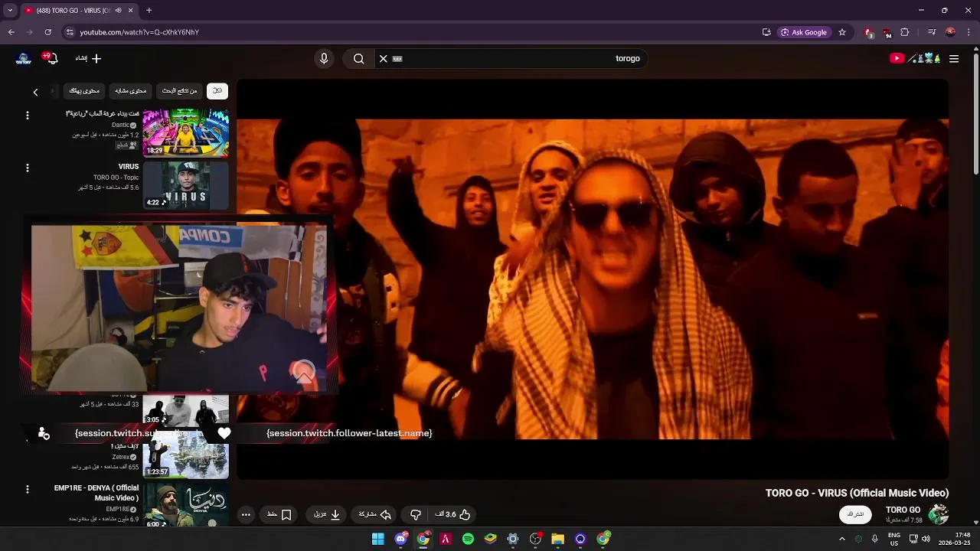This screenshot has width=980, height=551.
Task: Open the tab search dropdown arrow
Action: [x=10, y=11]
